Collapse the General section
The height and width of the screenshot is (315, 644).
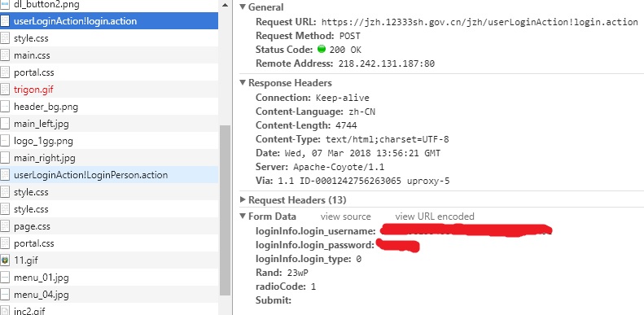pos(243,7)
